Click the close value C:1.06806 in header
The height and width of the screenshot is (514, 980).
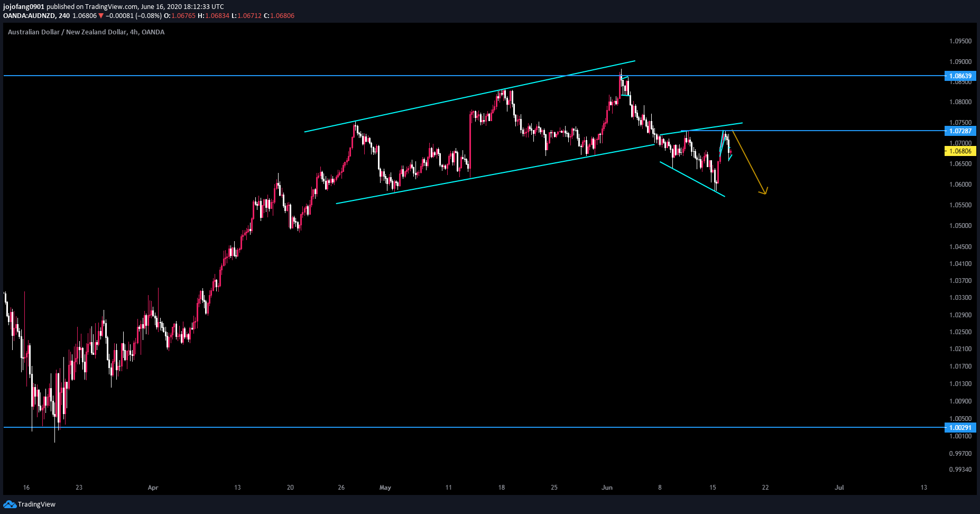(279, 15)
